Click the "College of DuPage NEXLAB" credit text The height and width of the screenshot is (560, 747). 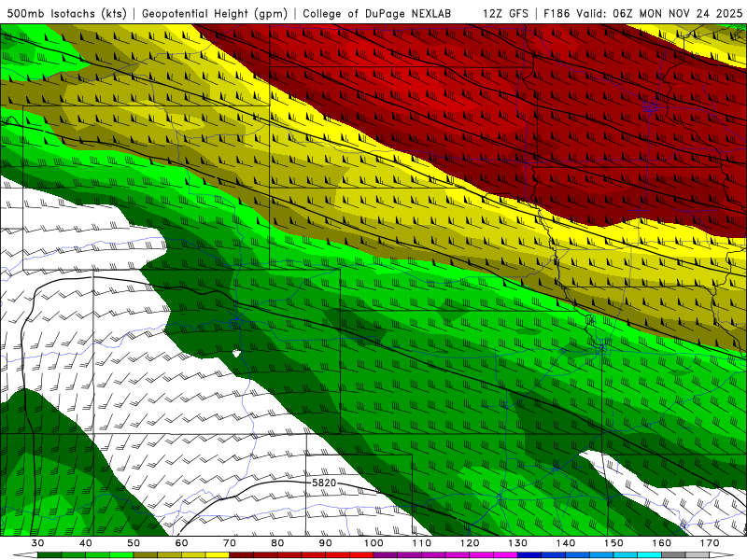click(x=376, y=13)
